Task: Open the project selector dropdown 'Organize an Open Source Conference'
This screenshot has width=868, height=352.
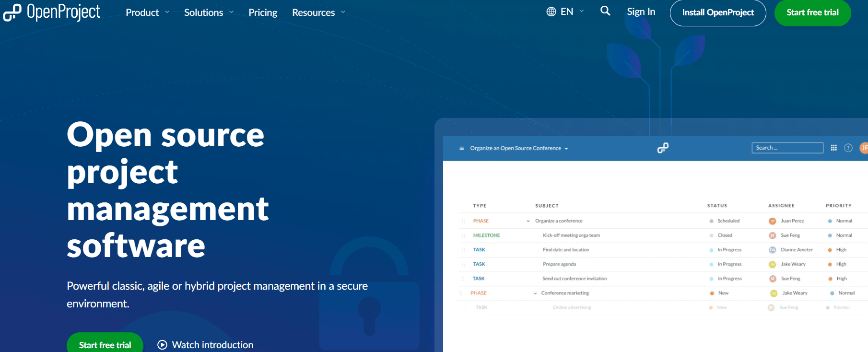Action: click(x=519, y=148)
